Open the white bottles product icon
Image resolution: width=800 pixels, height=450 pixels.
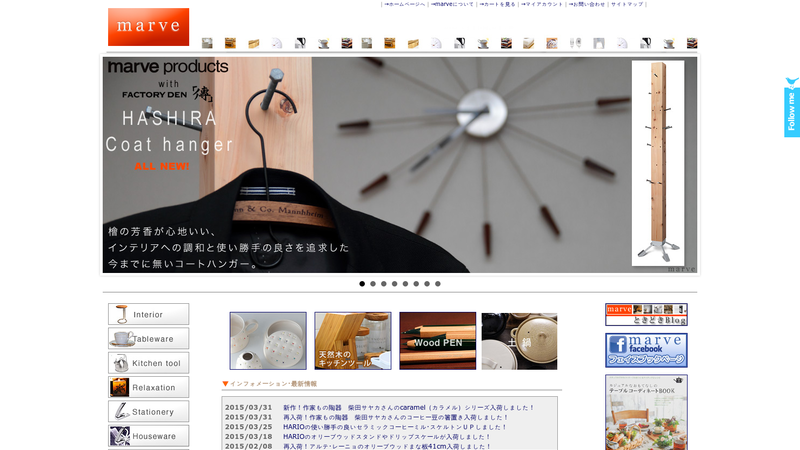(x=576, y=43)
